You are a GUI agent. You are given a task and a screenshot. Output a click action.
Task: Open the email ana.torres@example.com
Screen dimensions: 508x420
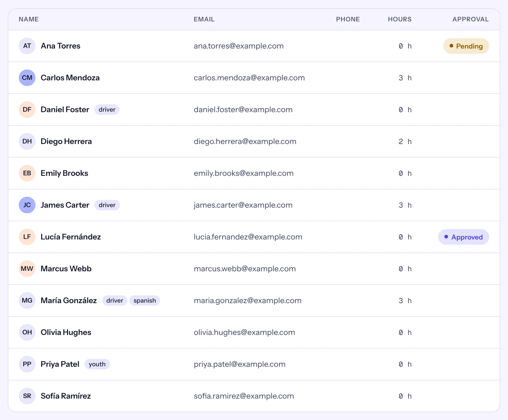pos(239,46)
